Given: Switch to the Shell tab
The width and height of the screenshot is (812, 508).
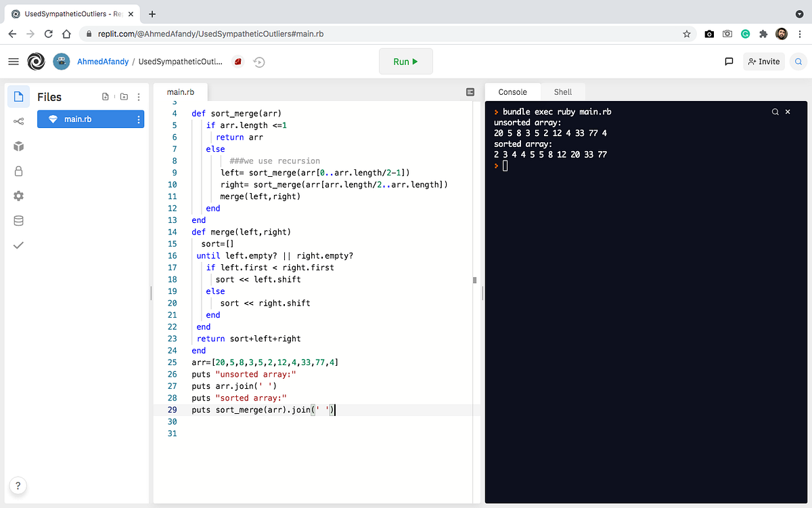Looking at the screenshot, I should point(563,91).
